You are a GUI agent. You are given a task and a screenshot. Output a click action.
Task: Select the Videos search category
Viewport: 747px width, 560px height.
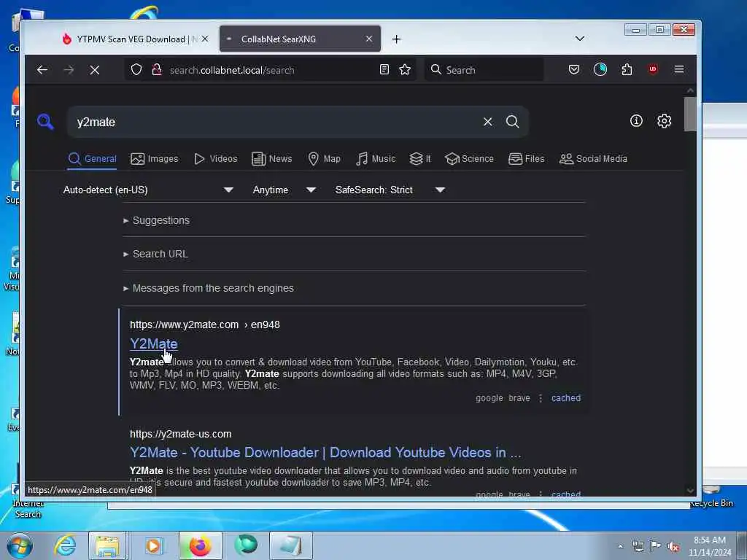tap(216, 158)
